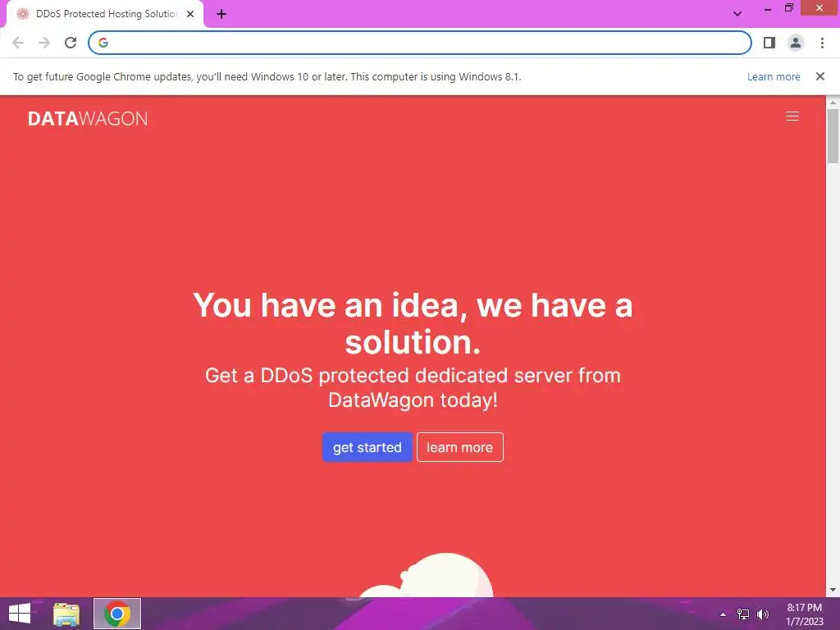
Task: Open the Learn more link in update notice
Action: coord(774,76)
